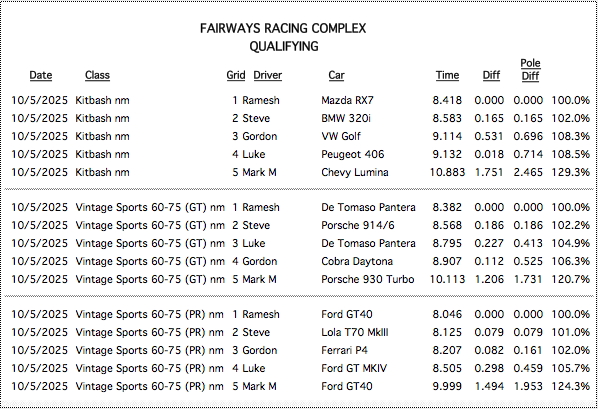Click the Porsche 914/6 car entry

[358, 225]
